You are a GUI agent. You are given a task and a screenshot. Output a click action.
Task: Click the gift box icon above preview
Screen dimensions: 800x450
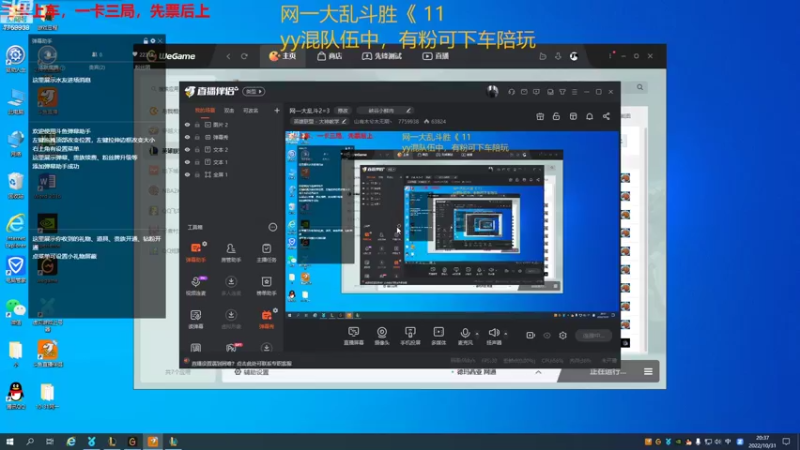click(x=540, y=116)
